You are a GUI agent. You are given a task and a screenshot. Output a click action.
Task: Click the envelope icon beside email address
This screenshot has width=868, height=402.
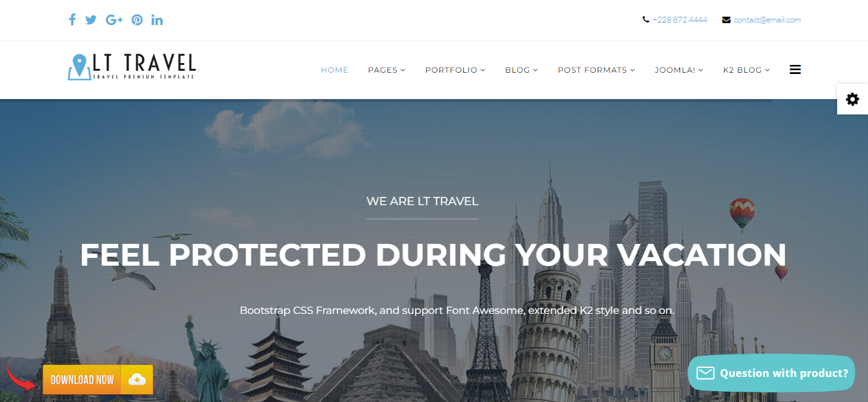(726, 20)
